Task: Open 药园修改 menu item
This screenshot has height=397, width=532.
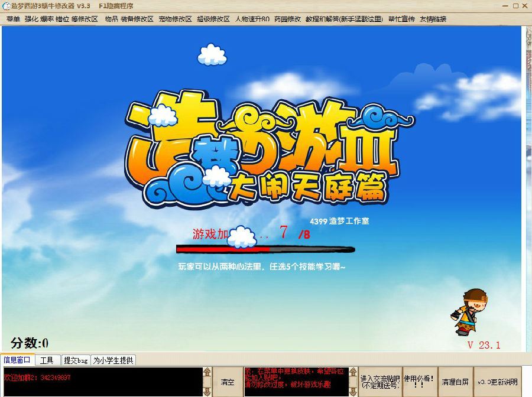Action: [x=287, y=19]
